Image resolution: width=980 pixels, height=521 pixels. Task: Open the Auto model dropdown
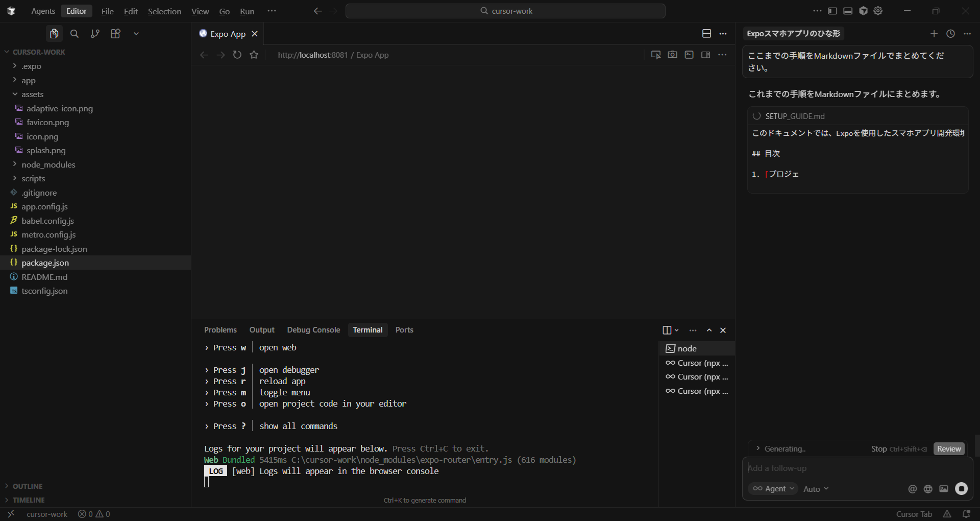(x=816, y=489)
